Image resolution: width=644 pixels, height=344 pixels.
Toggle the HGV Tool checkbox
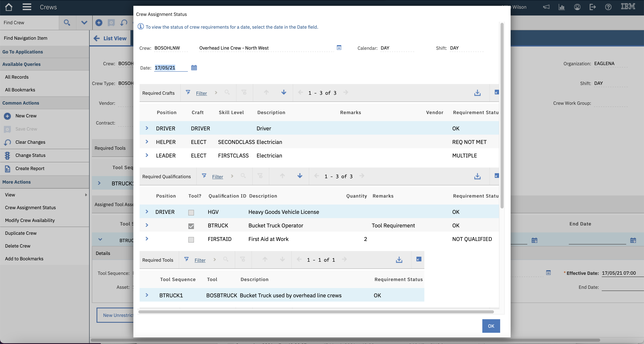(191, 212)
